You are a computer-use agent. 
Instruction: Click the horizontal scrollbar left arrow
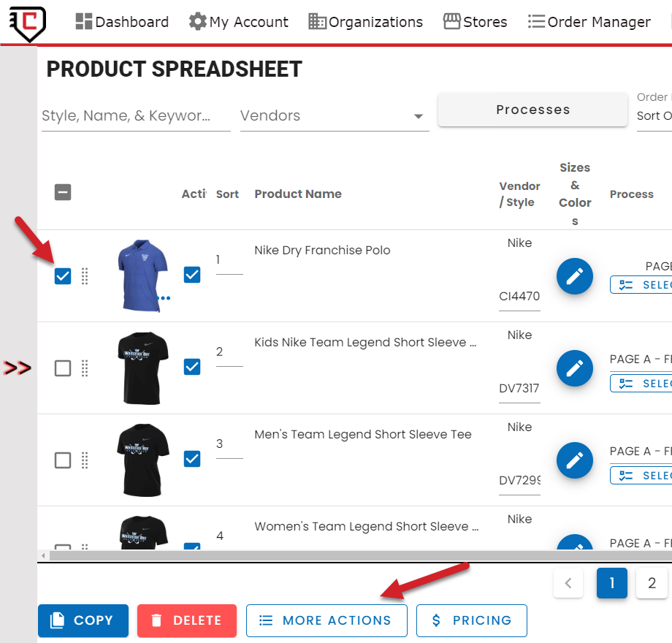point(43,555)
